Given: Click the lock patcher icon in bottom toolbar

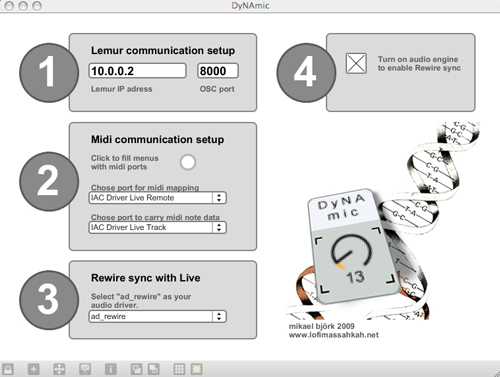Looking at the screenshot, I should click(x=8, y=369).
